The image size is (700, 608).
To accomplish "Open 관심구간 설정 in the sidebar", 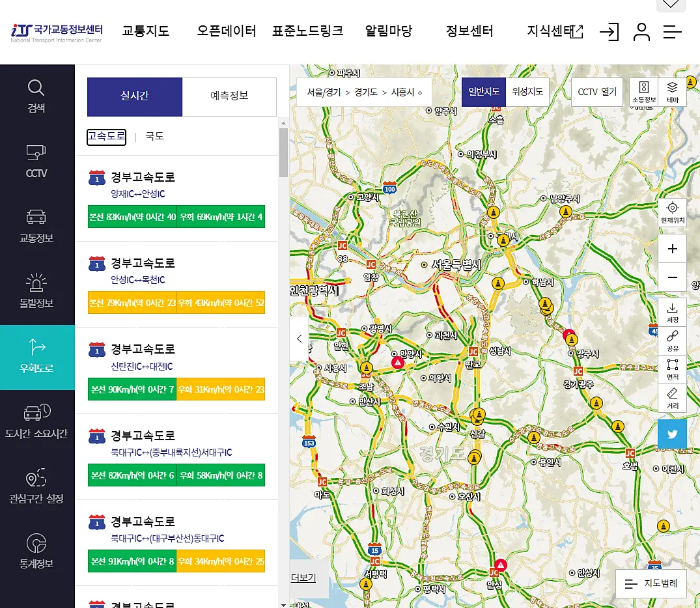I will (x=37, y=487).
